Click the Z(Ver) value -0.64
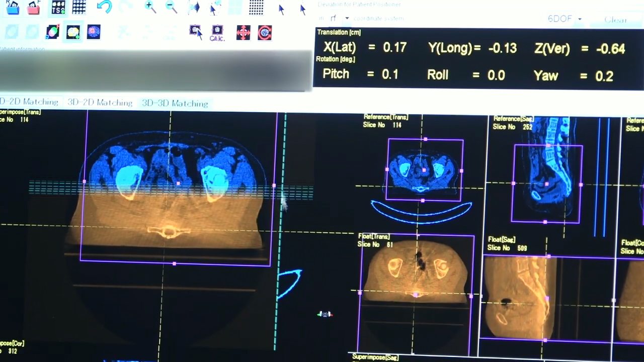The image size is (644, 362). coord(610,49)
